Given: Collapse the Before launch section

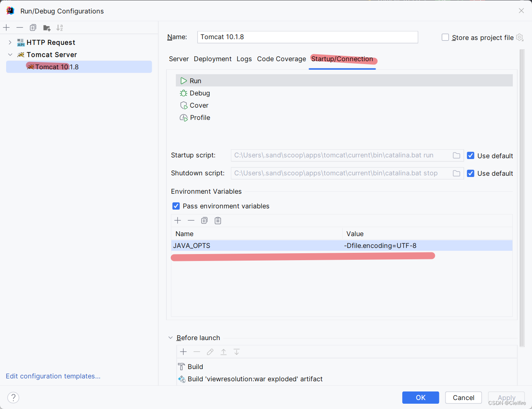Looking at the screenshot, I should (x=171, y=338).
